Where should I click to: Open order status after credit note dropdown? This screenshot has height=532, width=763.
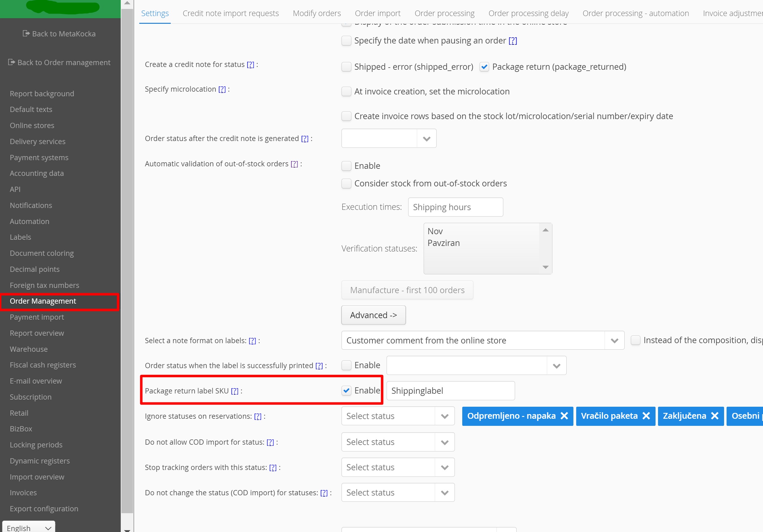pos(426,139)
